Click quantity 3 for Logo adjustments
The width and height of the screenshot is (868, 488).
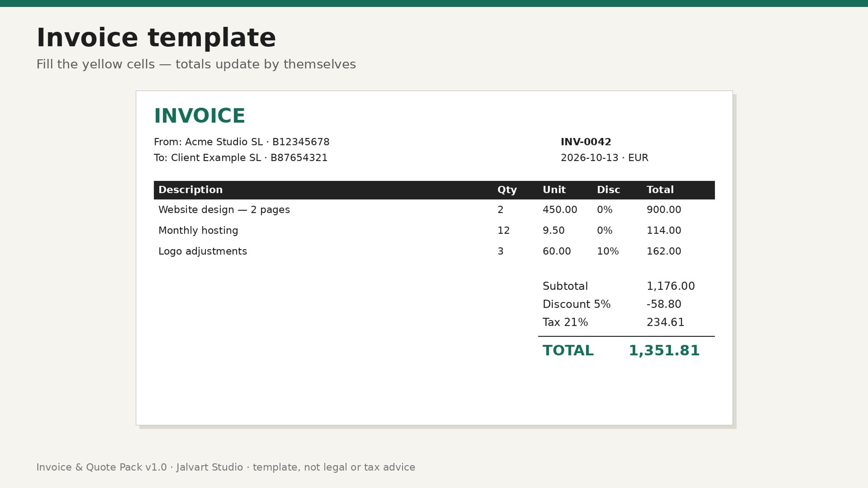pyautogui.click(x=500, y=251)
